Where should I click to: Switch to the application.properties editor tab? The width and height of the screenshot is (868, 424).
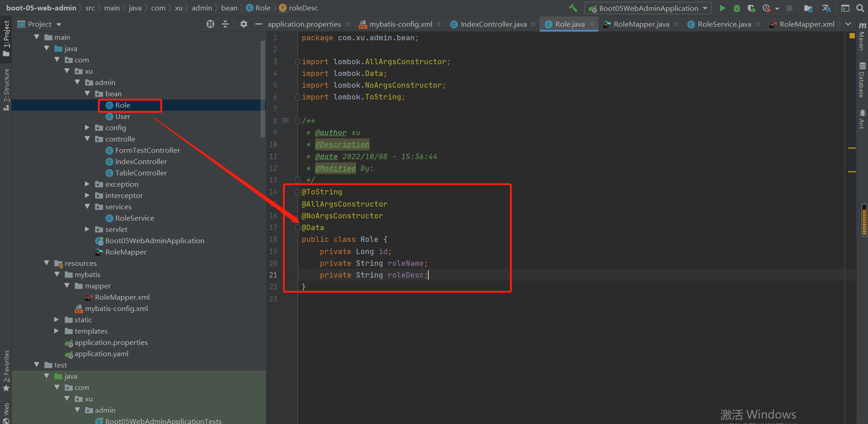point(304,24)
